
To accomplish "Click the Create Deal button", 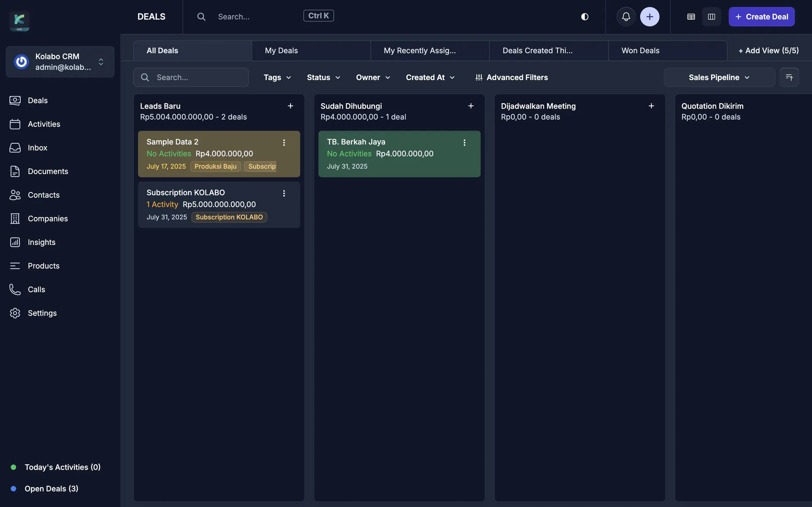I will coord(761,16).
